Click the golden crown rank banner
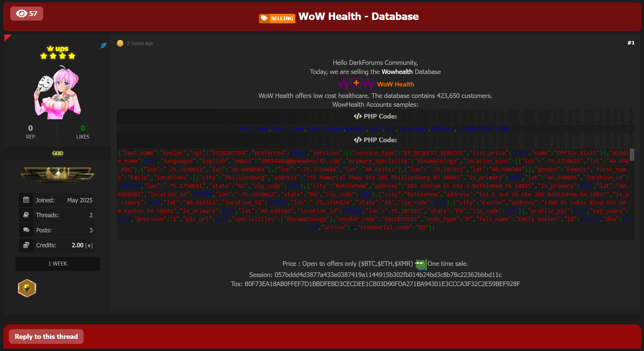 pyautogui.click(x=58, y=175)
